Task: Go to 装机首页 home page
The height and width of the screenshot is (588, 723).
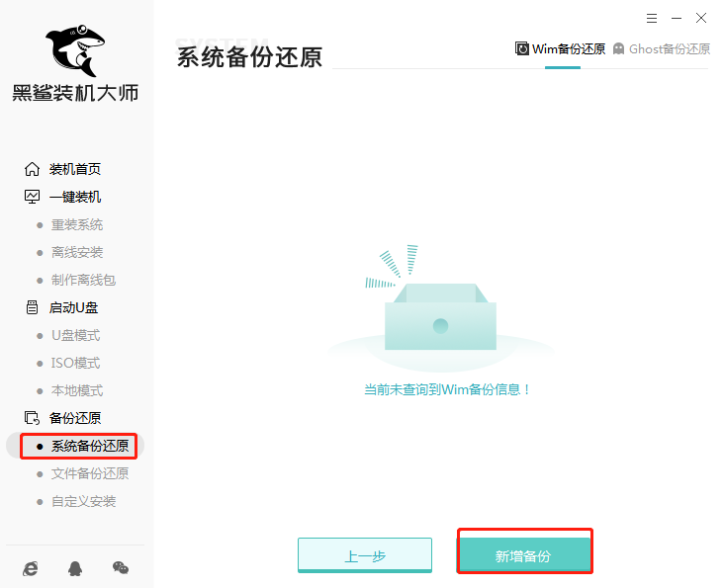Action: coord(75,169)
